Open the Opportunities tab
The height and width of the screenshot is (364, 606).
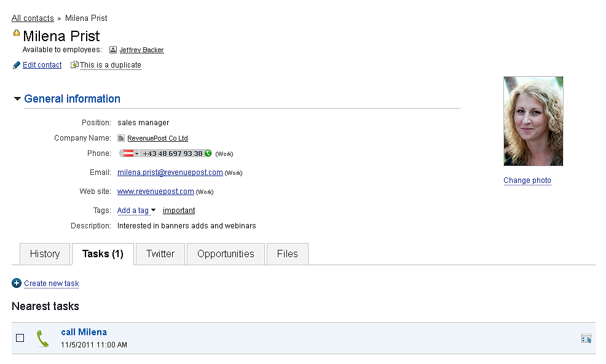coord(226,254)
